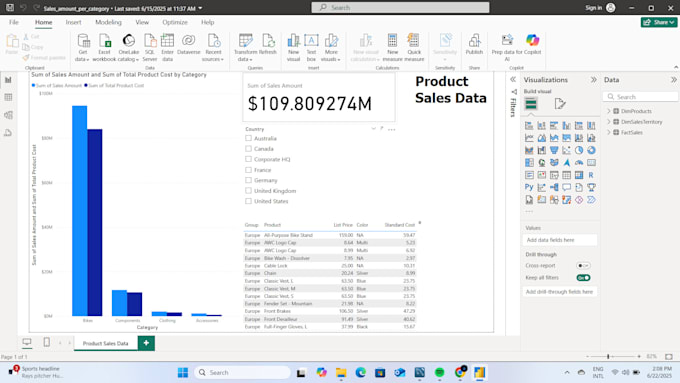Select the Python visual icon
This screenshot has width=680, height=383.
point(529,187)
